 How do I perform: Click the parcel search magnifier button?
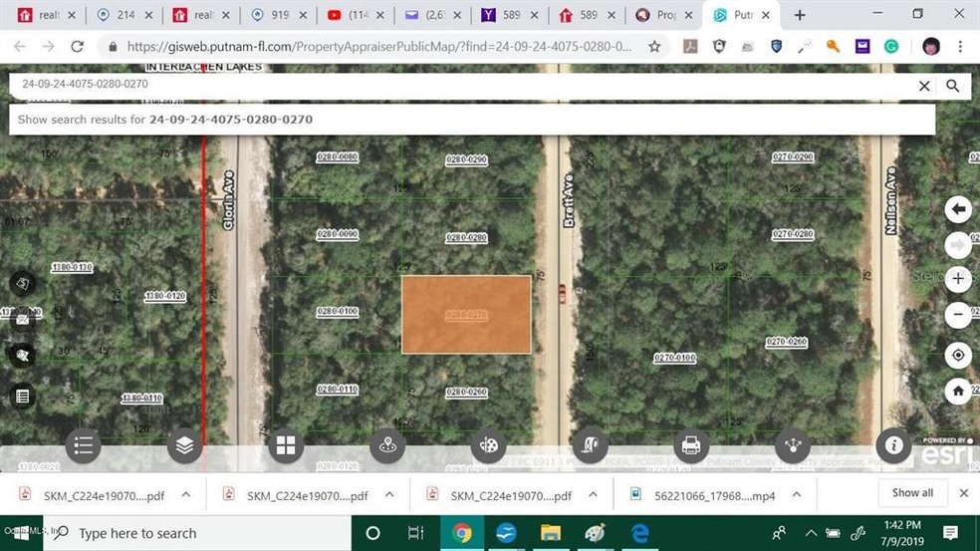click(x=953, y=86)
